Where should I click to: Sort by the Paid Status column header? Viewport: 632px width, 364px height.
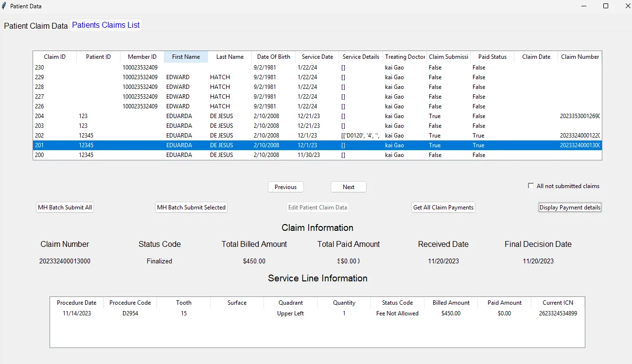pos(492,57)
